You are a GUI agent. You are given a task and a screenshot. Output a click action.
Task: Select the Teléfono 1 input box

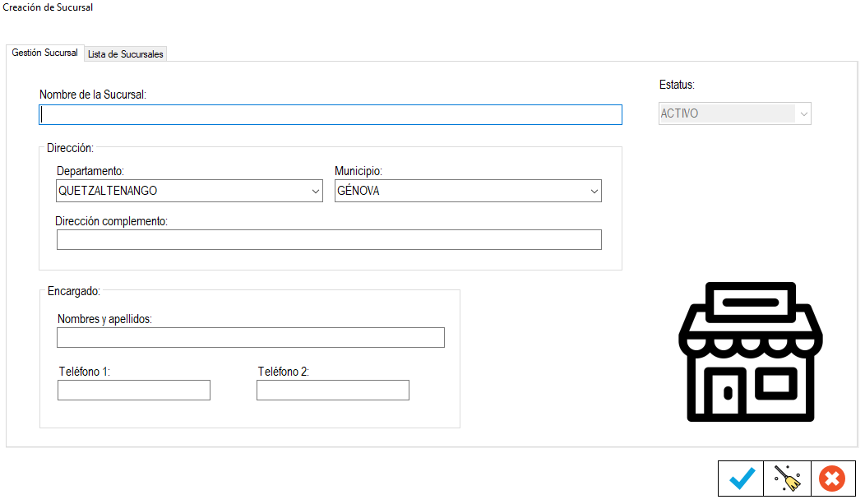coord(133,390)
